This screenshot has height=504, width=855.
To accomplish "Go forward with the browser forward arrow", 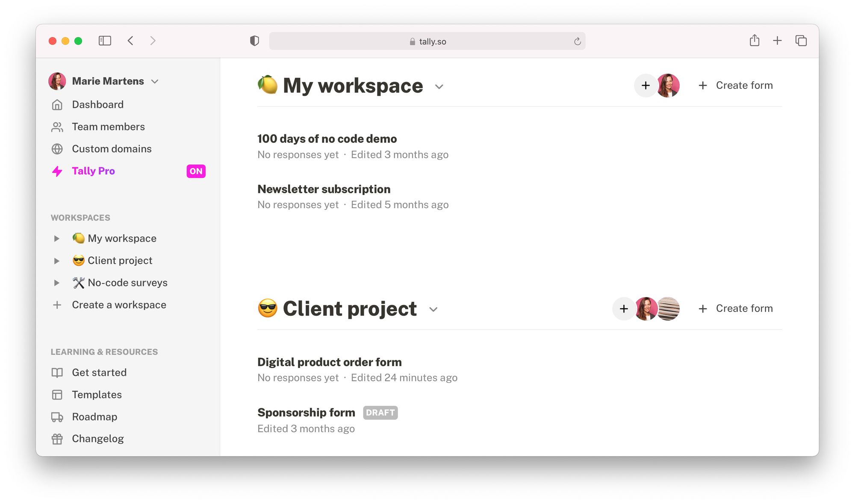I will coord(153,41).
